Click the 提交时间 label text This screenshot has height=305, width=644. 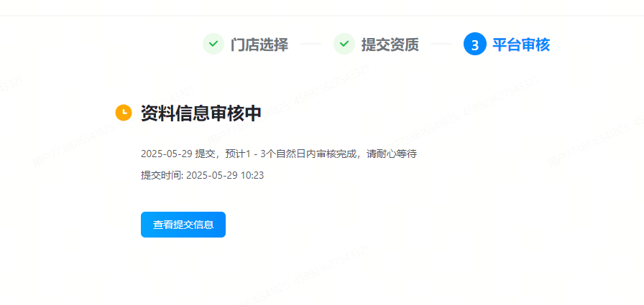(162, 175)
